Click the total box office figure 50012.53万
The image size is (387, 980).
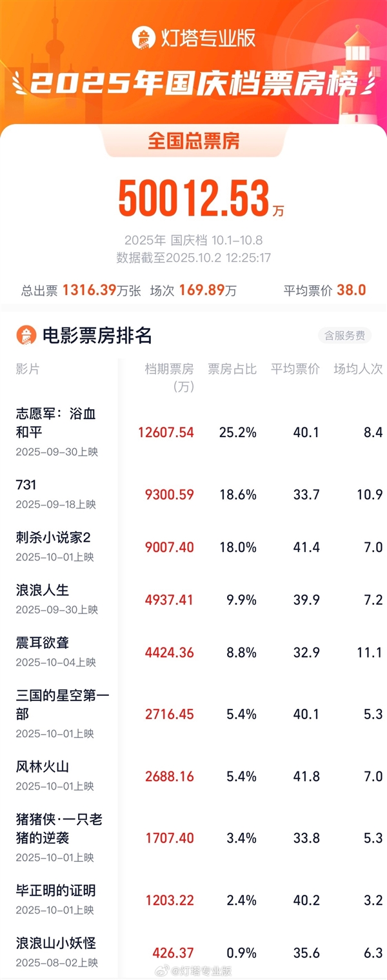point(193,195)
